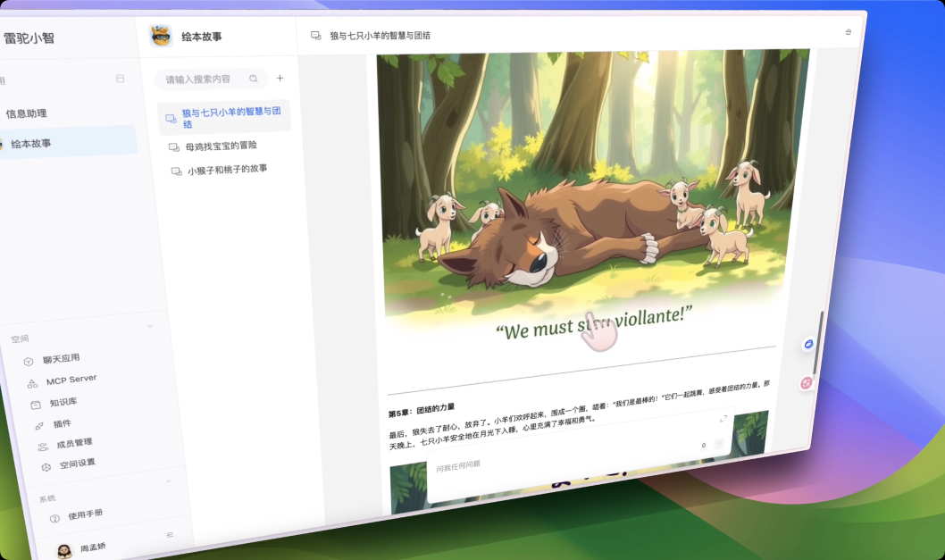This screenshot has height=560, width=945.
Task: Click the 绘本故事 header title text
Action: point(201,36)
